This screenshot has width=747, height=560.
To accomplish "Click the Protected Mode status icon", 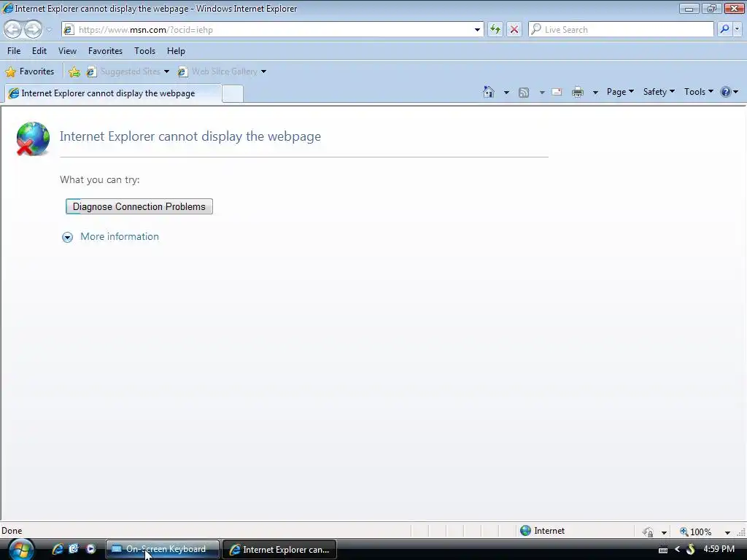I will [648, 532].
